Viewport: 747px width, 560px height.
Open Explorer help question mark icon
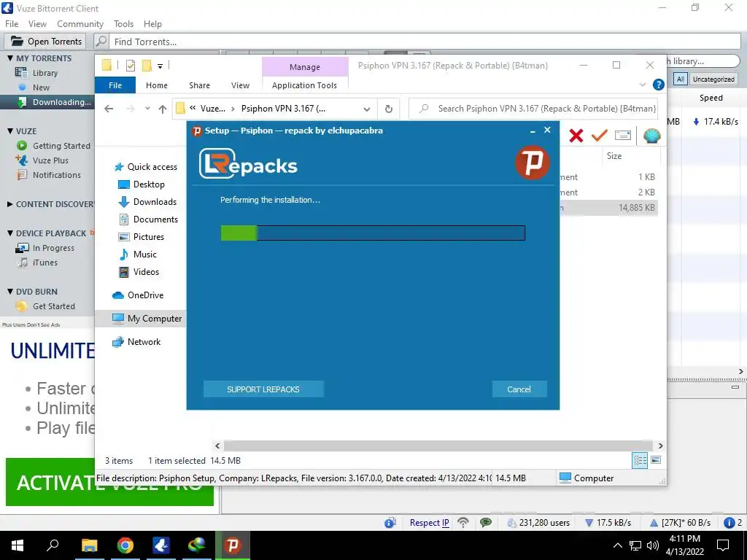point(659,85)
